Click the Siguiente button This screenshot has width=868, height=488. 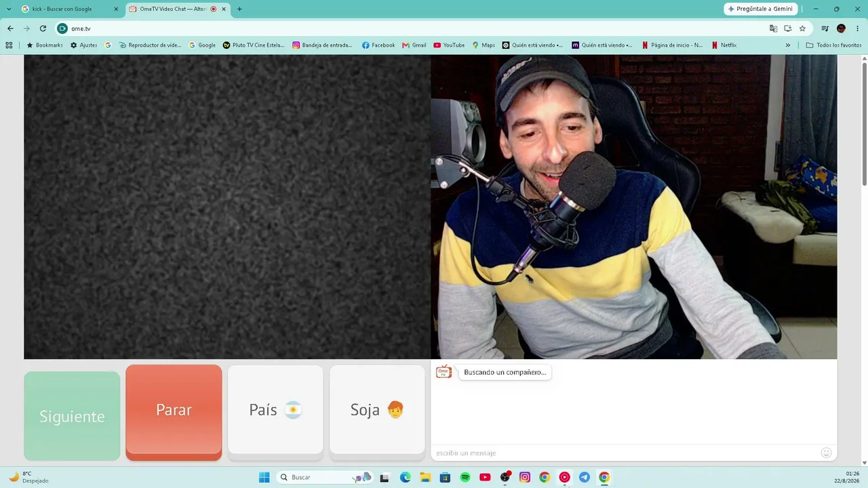pos(72,416)
